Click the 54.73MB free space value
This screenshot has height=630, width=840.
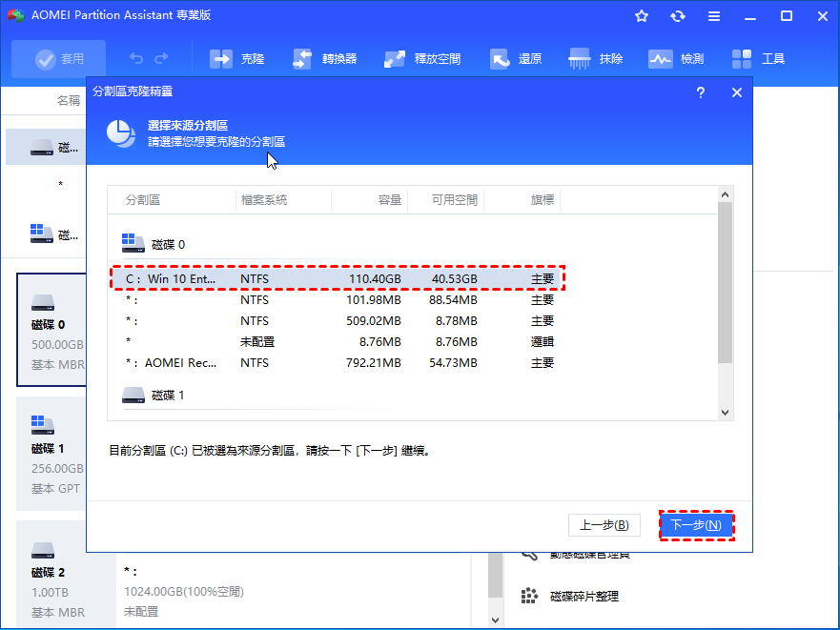[x=453, y=363]
